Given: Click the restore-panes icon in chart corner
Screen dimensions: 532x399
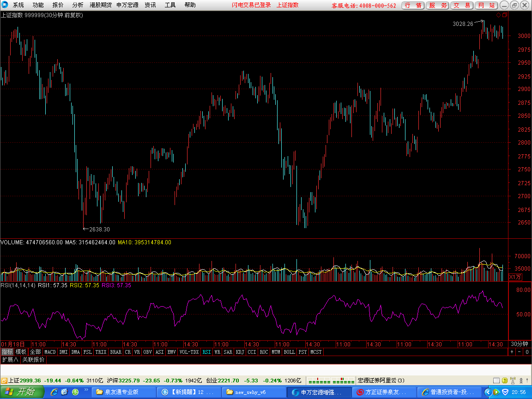Looking at the screenshot, I should 504,15.
